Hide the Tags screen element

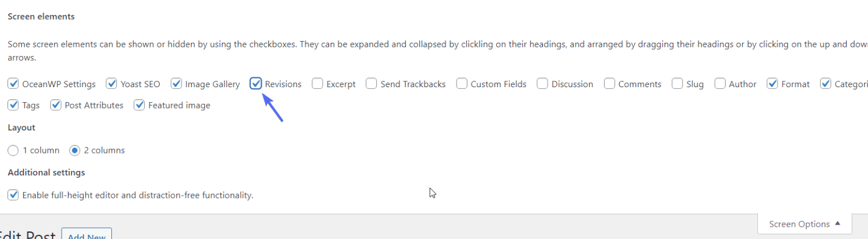(x=13, y=105)
